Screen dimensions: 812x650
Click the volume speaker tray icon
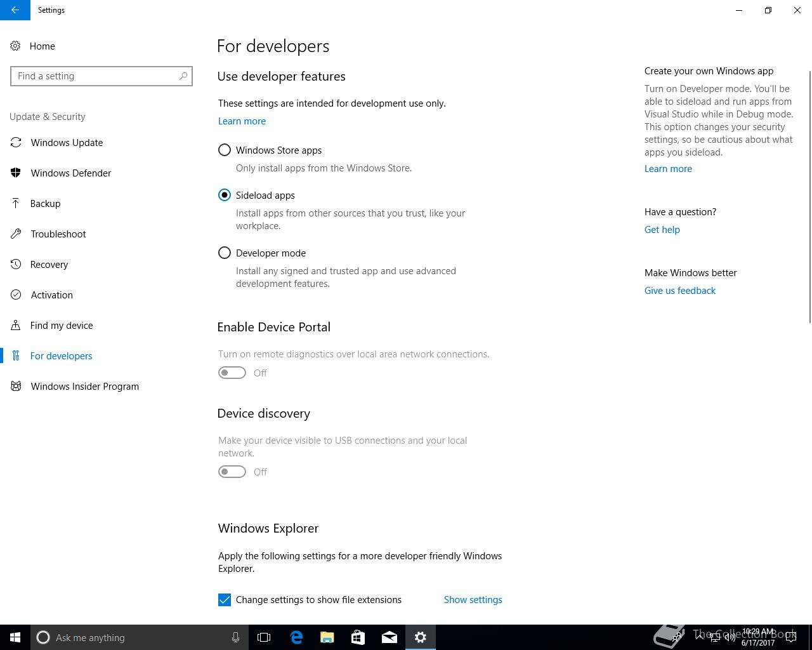730,637
